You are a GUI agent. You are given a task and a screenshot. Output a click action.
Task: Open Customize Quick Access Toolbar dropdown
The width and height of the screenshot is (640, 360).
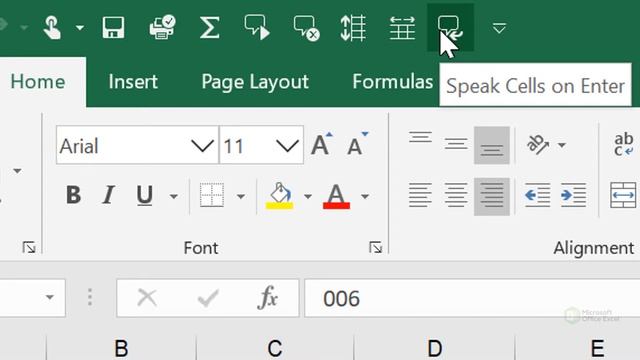(x=499, y=28)
